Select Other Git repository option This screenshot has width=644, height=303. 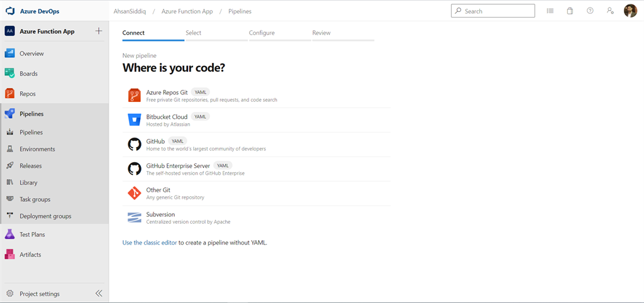pyautogui.click(x=257, y=194)
